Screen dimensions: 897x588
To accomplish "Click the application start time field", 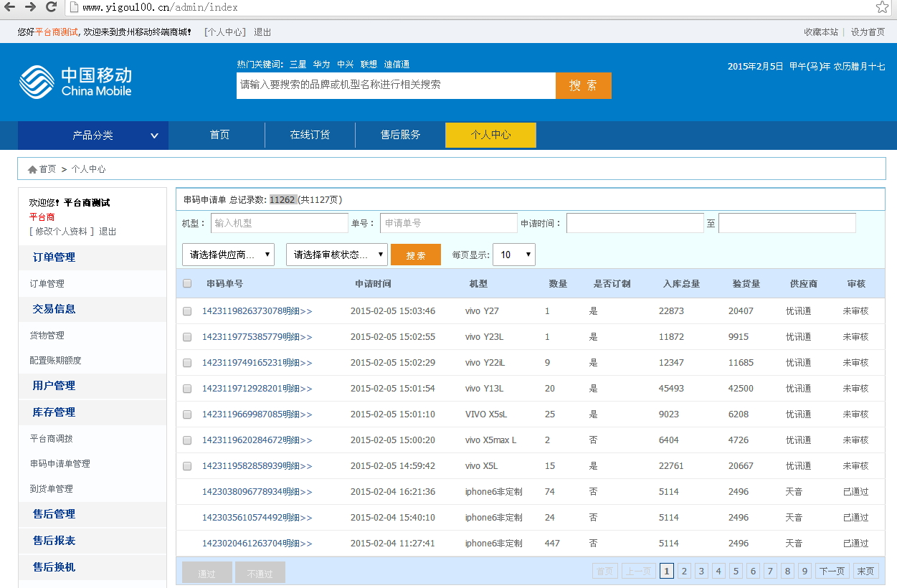I will 635,223.
